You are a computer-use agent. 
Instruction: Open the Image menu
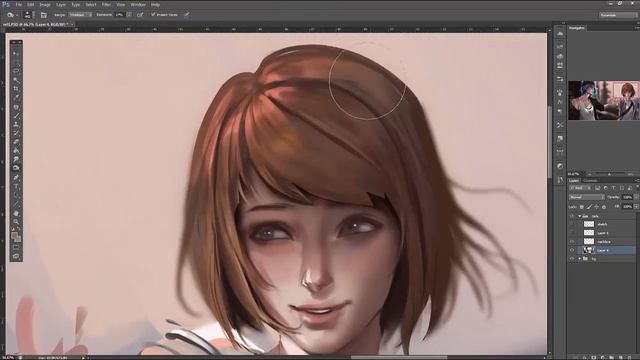(45, 4)
